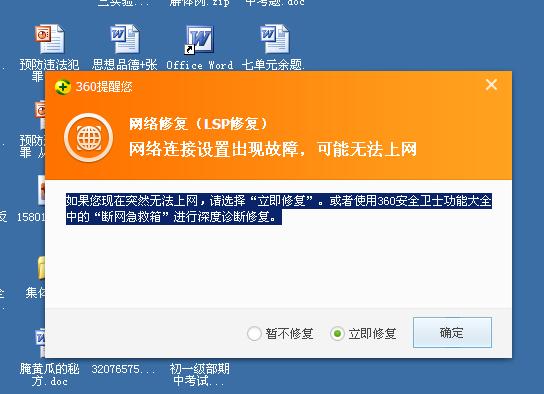The width and height of the screenshot is (544, 394).
Task: Select the Office Word shortcut label
Action: tap(199, 65)
